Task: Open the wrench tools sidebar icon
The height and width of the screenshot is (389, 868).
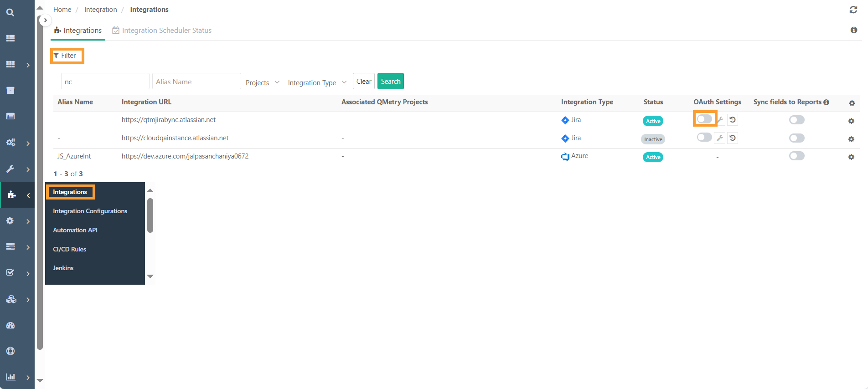Action: pos(10,169)
